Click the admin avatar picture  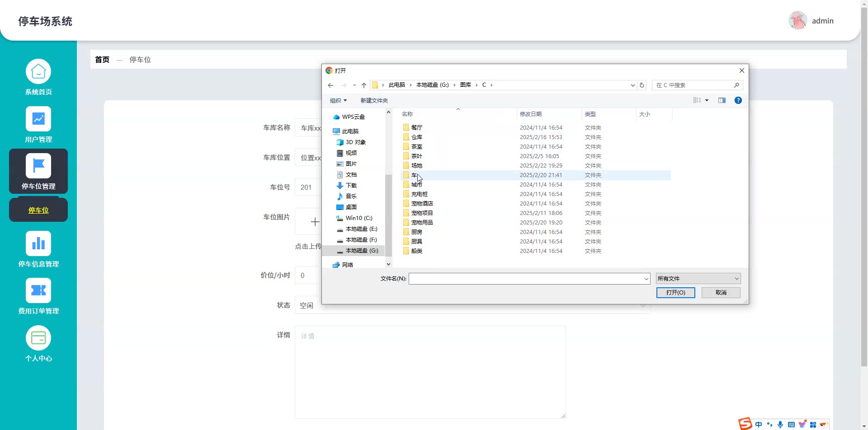[797, 21]
